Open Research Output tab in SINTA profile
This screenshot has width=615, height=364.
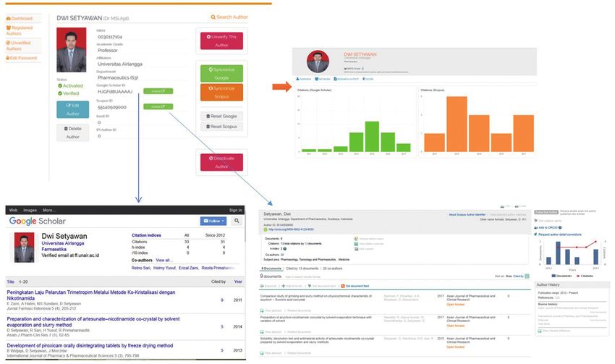[x=347, y=79]
